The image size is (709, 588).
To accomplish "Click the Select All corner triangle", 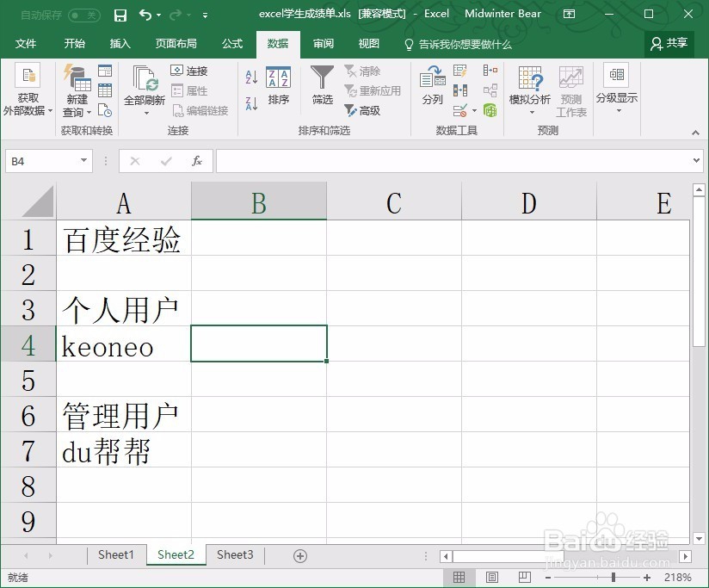I will point(38,202).
